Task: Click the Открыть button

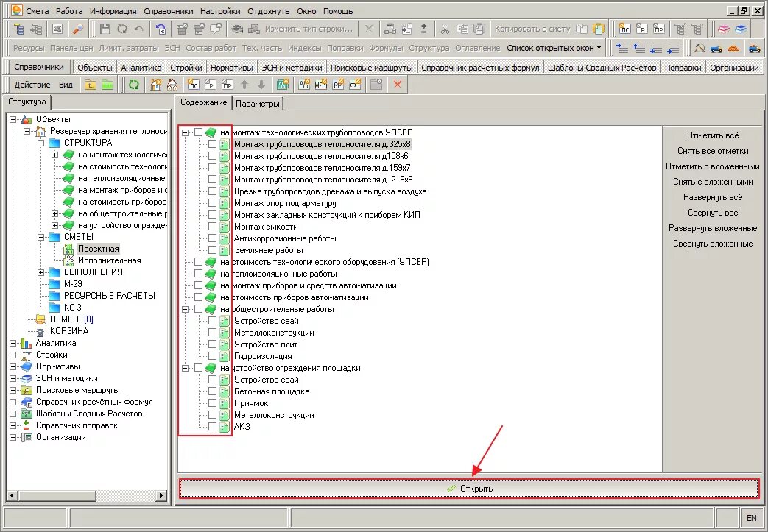Action: coord(469,489)
